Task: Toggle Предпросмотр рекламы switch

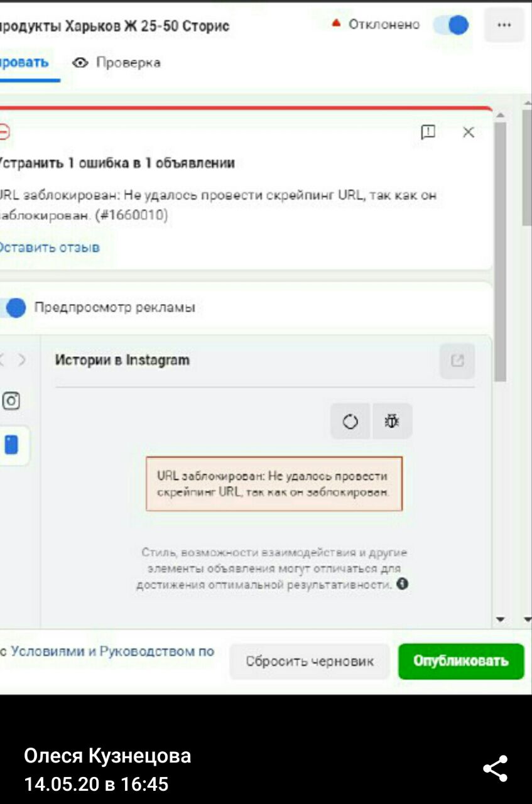Action: coord(12,308)
